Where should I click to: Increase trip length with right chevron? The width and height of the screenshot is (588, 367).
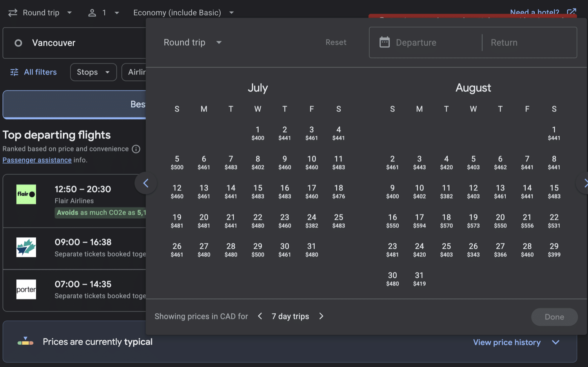coord(321,316)
